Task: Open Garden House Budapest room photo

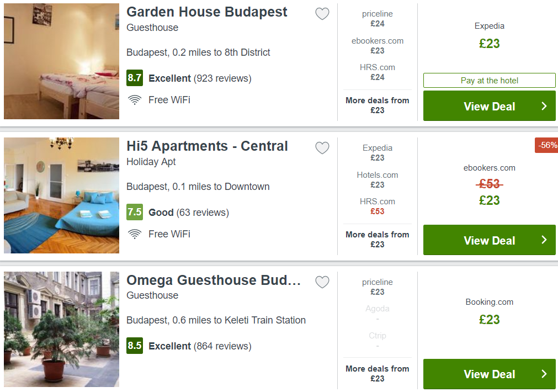Action: tap(62, 61)
